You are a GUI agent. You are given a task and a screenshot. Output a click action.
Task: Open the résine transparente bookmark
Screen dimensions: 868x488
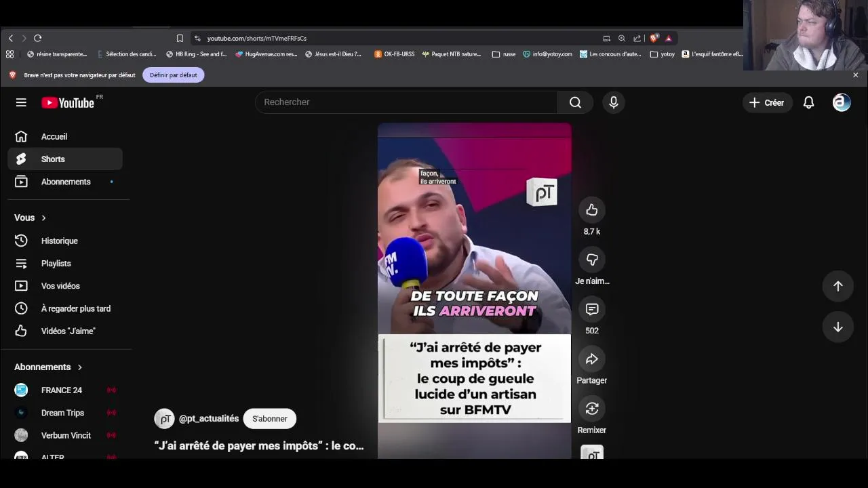coord(57,54)
